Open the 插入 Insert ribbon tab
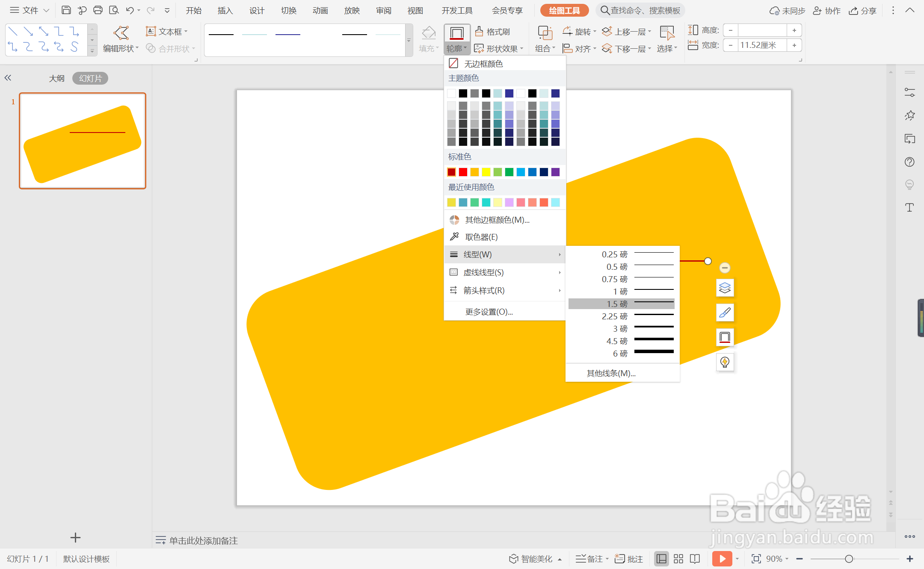The image size is (924, 569). 225,10
